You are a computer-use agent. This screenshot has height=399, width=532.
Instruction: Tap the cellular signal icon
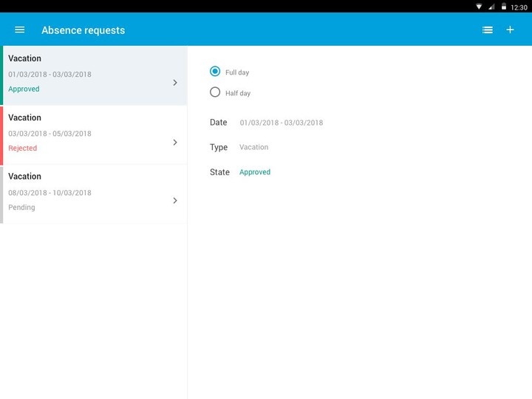(491, 7)
